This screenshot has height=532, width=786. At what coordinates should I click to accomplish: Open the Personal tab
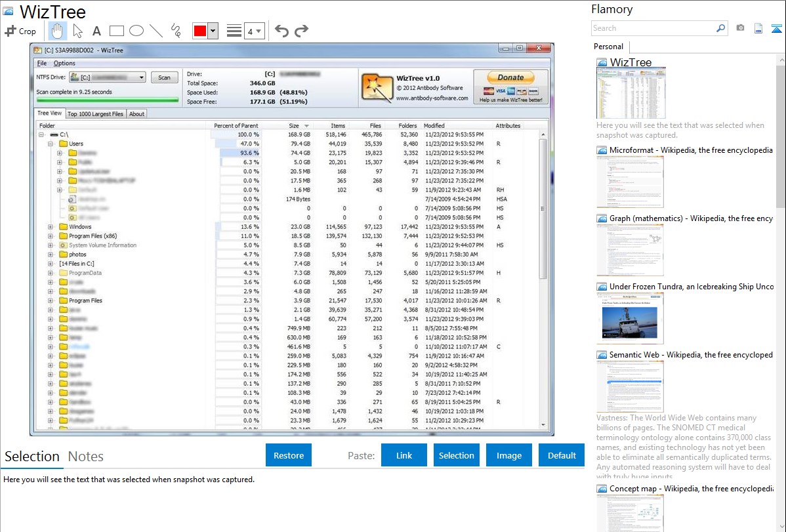(608, 47)
